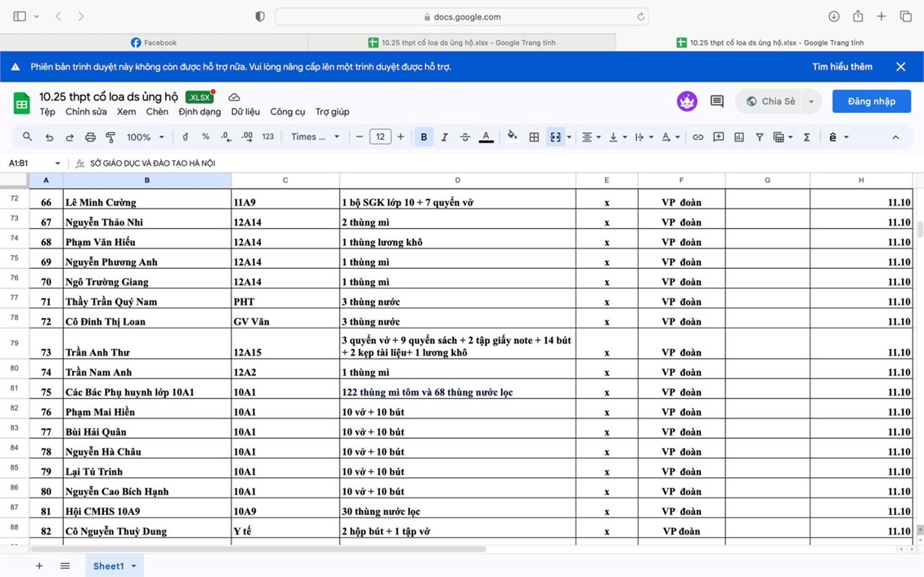Click the font size input field
The width and height of the screenshot is (924, 577).
tap(380, 137)
